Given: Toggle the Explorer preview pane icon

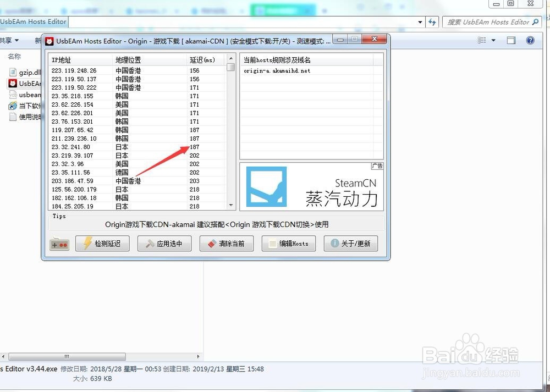Looking at the screenshot, I should [512, 40].
